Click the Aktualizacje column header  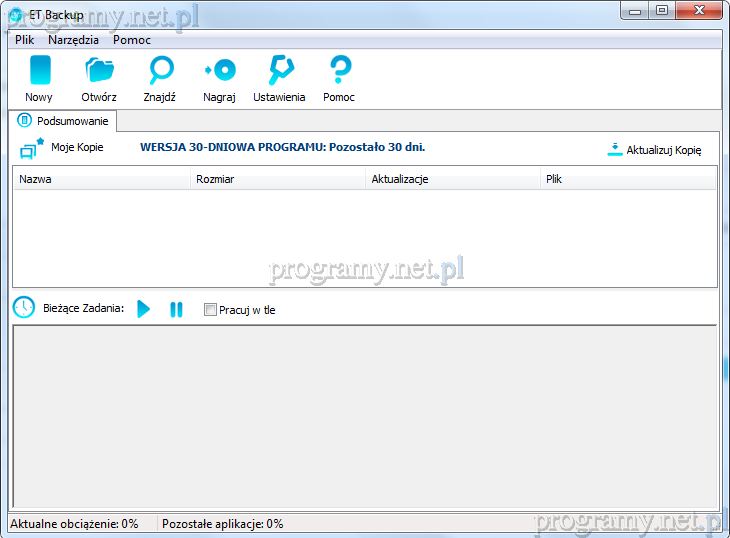452,179
